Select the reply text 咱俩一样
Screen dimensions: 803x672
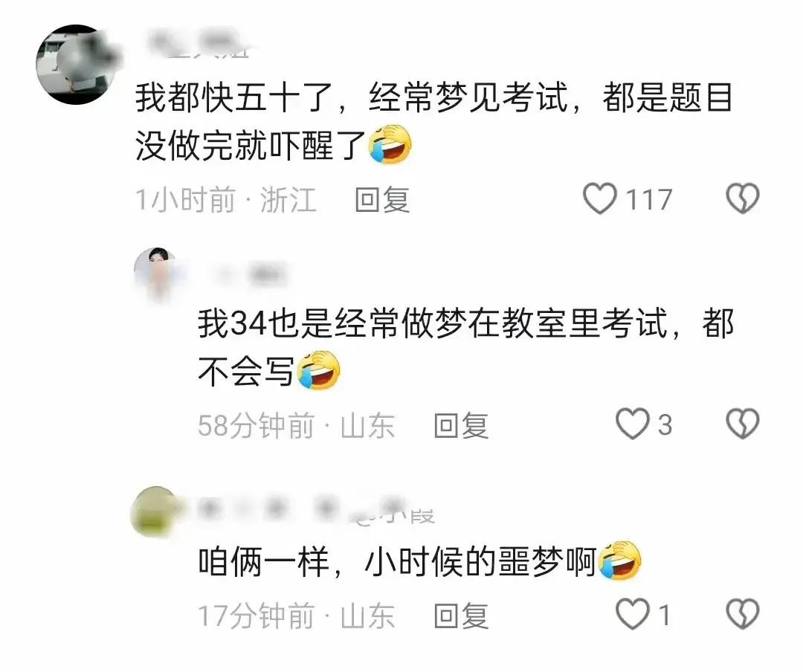click(264, 562)
